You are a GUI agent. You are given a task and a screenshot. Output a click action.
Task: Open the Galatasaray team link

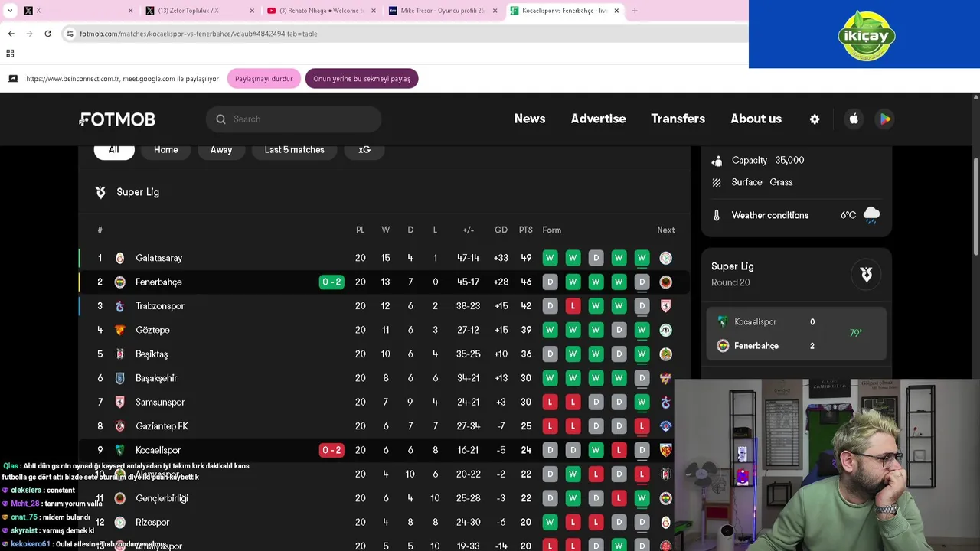(159, 259)
